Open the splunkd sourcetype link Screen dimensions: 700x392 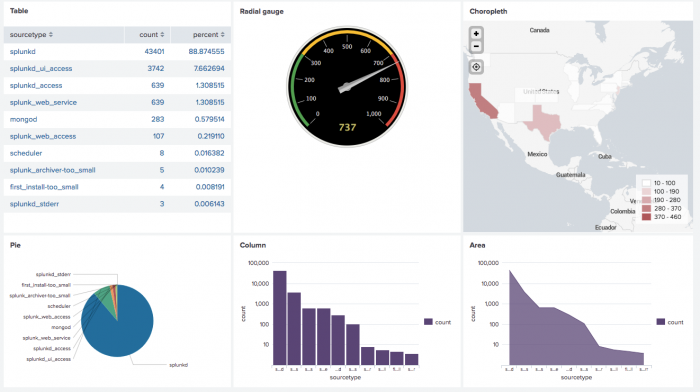pyautogui.click(x=23, y=52)
